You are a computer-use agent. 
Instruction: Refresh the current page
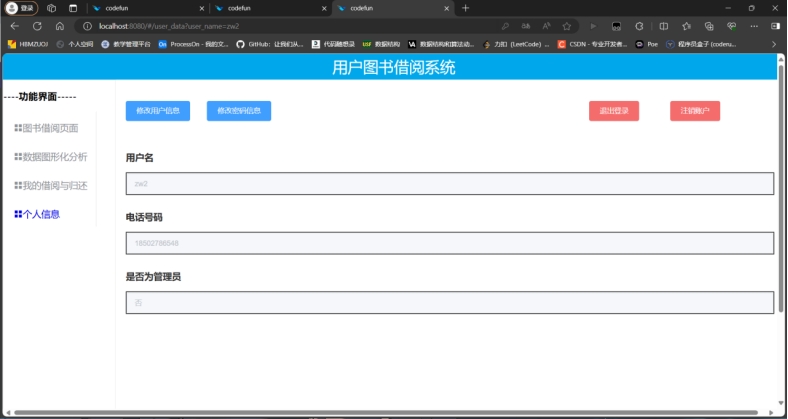(37, 26)
